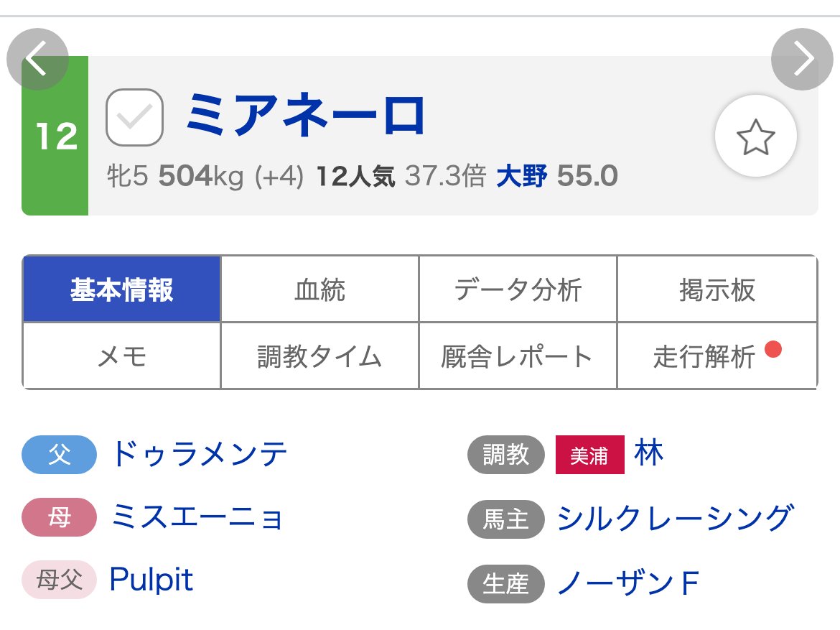Go to previous horse with left arrow
The image size is (840, 630).
37,59
